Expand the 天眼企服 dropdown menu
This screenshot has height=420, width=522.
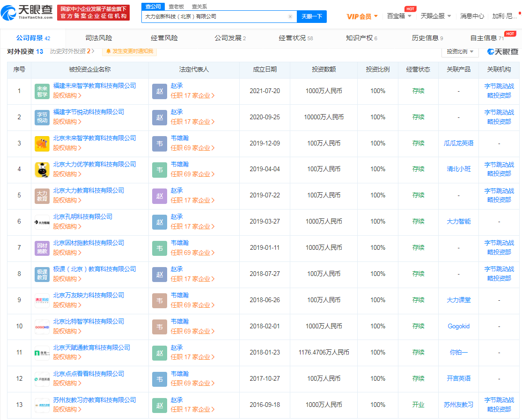(435, 16)
